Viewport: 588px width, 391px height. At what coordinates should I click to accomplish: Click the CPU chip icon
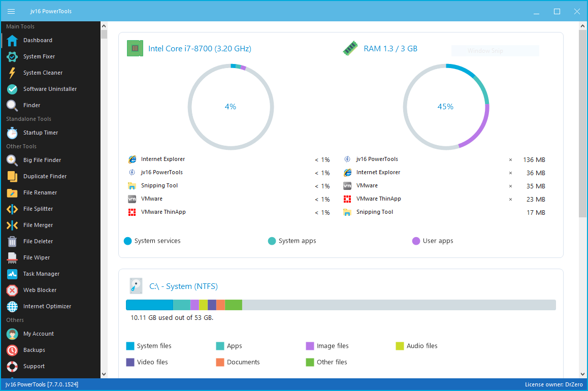click(x=135, y=48)
